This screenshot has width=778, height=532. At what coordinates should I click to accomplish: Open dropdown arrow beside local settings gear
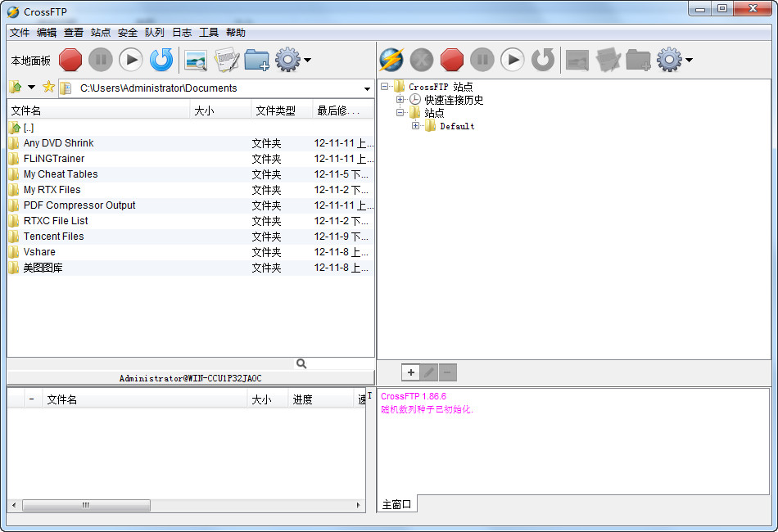pos(308,60)
